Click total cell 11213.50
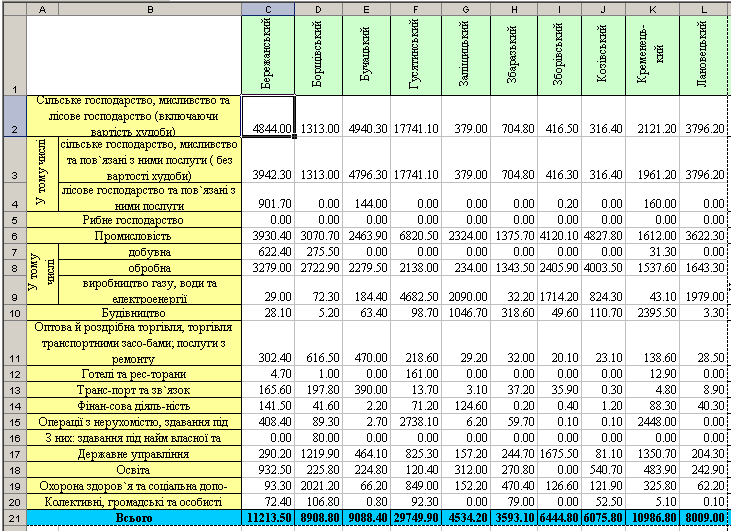Viewport: 731px width, 531px height. pos(268,518)
